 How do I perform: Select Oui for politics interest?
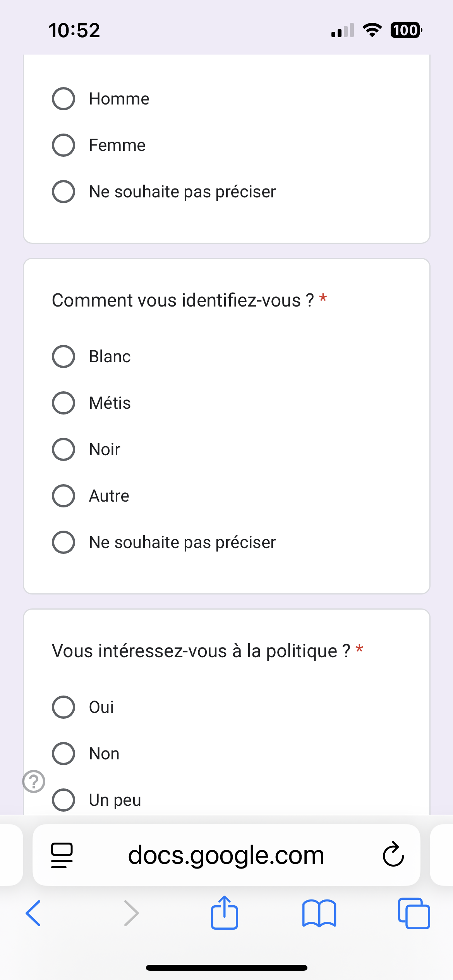pyautogui.click(x=63, y=707)
